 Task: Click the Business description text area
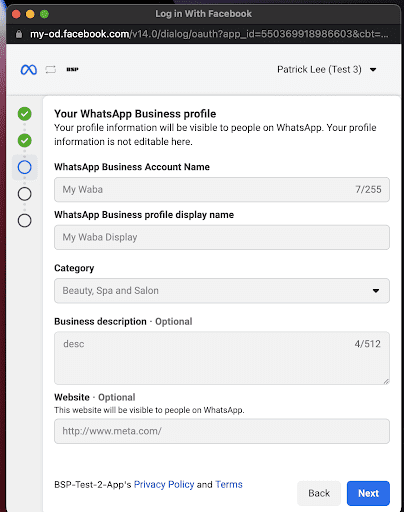222,358
